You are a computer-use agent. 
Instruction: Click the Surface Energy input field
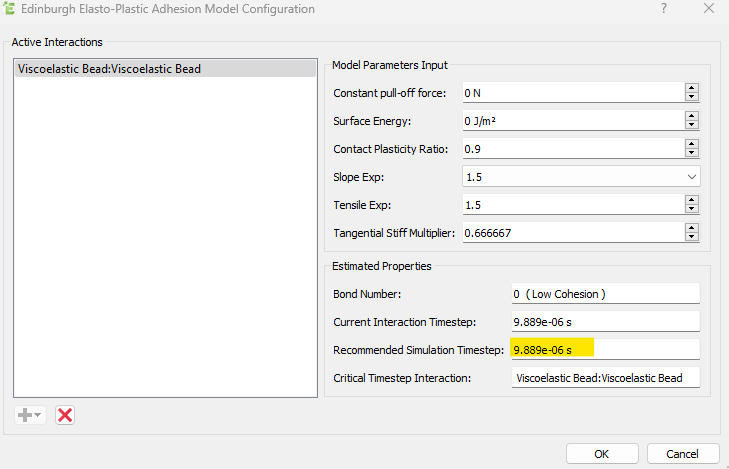point(573,121)
